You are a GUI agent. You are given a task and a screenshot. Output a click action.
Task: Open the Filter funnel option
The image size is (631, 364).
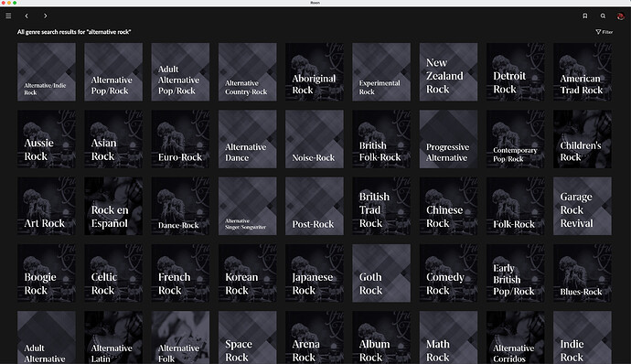(x=604, y=32)
